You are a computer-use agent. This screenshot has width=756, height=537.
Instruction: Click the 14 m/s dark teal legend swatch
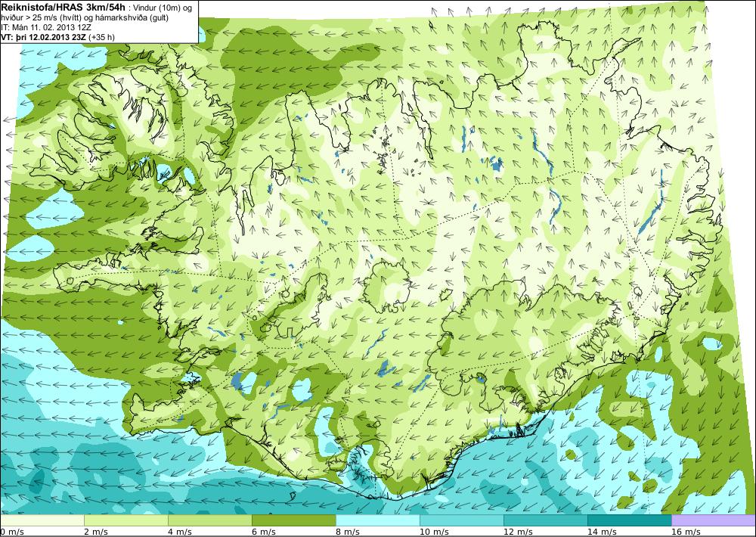[629, 520]
